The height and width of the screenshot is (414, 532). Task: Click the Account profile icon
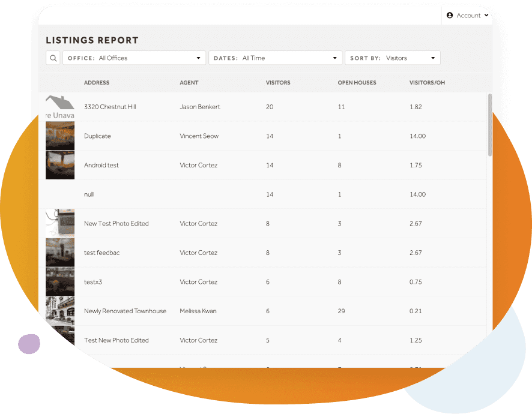[450, 16]
